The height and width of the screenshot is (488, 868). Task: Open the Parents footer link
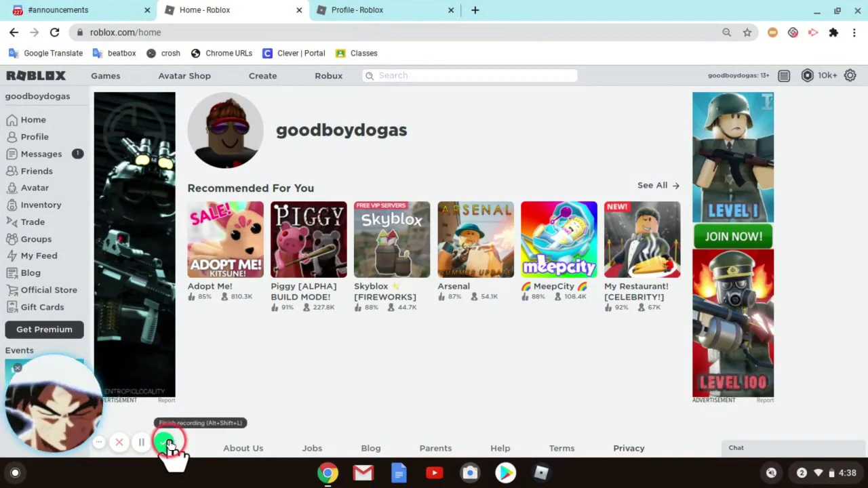pos(435,448)
